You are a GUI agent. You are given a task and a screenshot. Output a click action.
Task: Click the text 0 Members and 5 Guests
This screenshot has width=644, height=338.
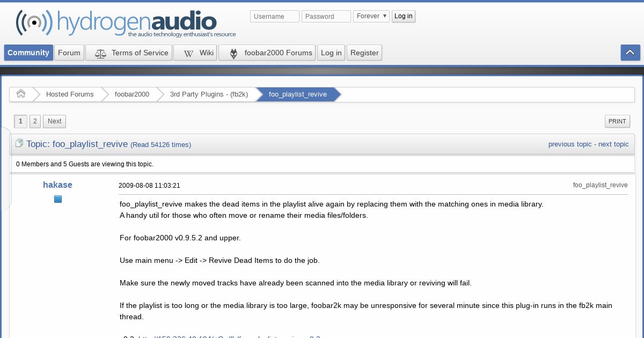[85, 164]
